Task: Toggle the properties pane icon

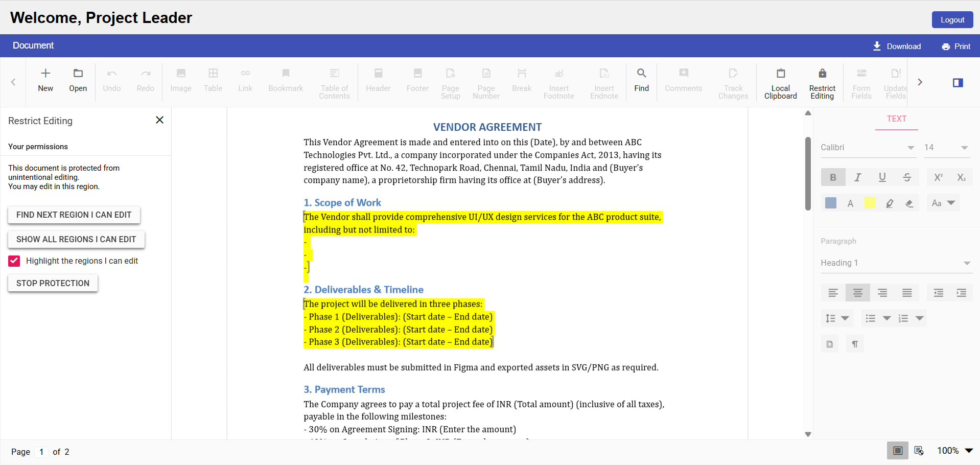Action: 958,83
